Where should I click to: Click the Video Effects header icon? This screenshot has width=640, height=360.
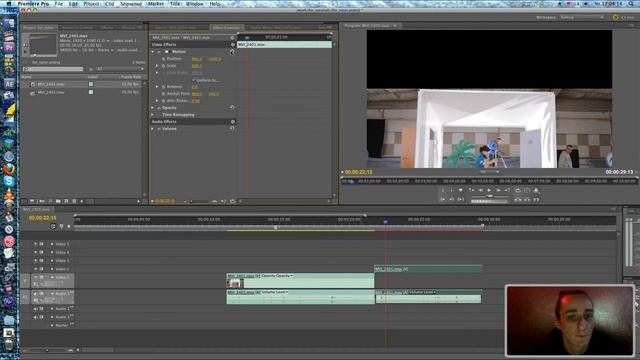[x=233, y=44]
